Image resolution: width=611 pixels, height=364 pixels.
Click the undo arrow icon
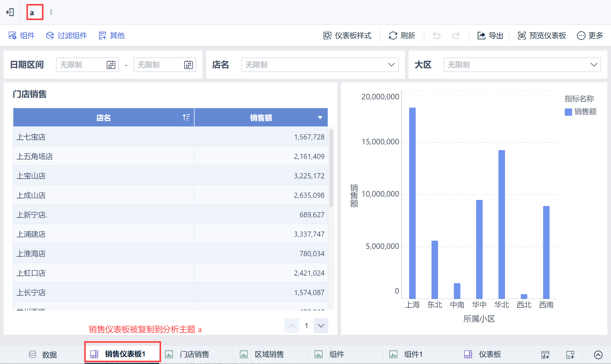click(x=437, y=36)
